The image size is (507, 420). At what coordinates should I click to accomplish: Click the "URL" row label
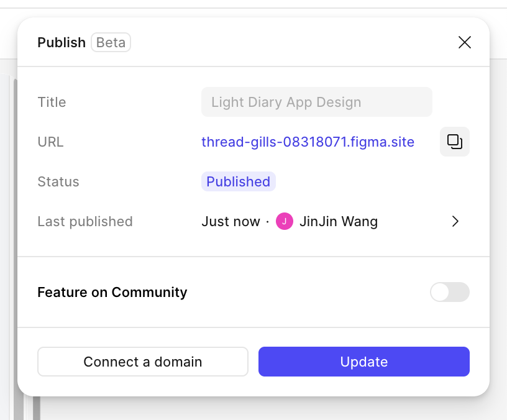[50, 142]
